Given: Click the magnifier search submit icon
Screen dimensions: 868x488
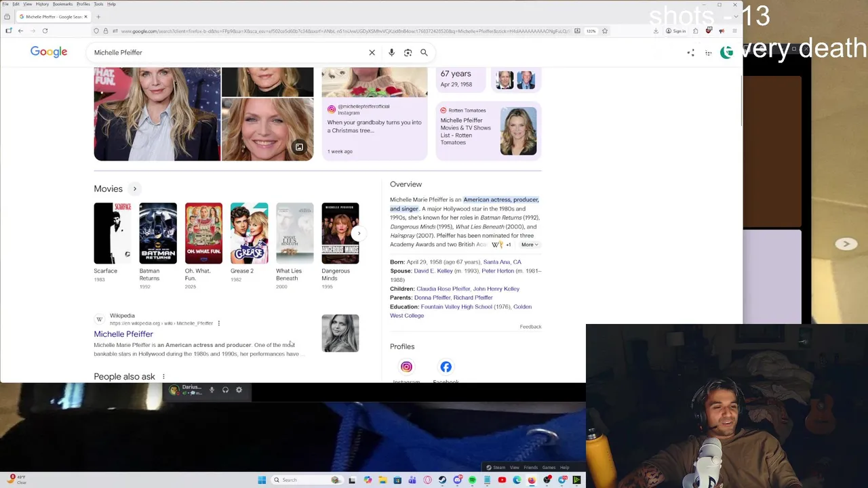Looking at the screenshot, I should tap(424, 52).
